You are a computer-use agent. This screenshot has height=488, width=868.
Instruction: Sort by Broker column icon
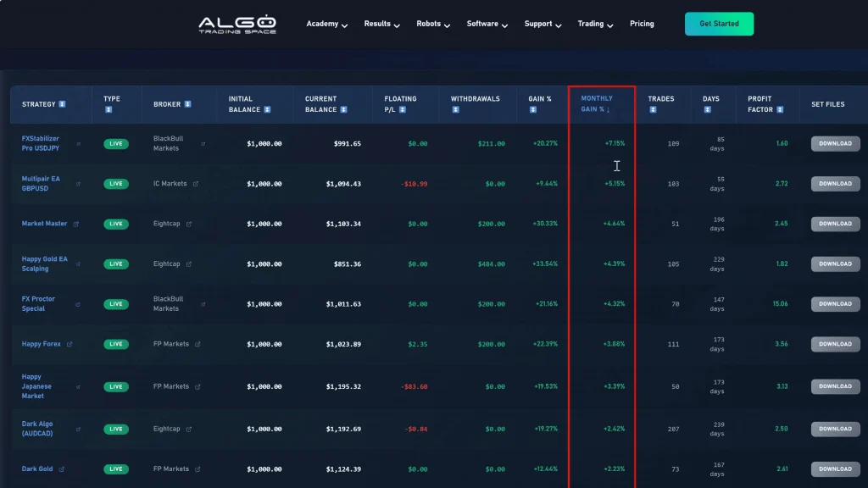[187, 104]
